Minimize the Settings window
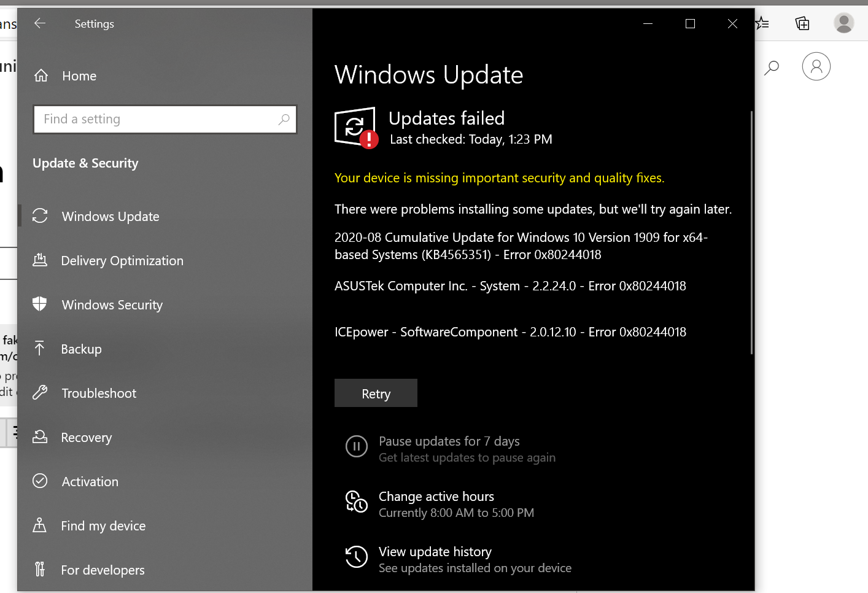Screen dimensions: 868x593 tap(648, 23)
